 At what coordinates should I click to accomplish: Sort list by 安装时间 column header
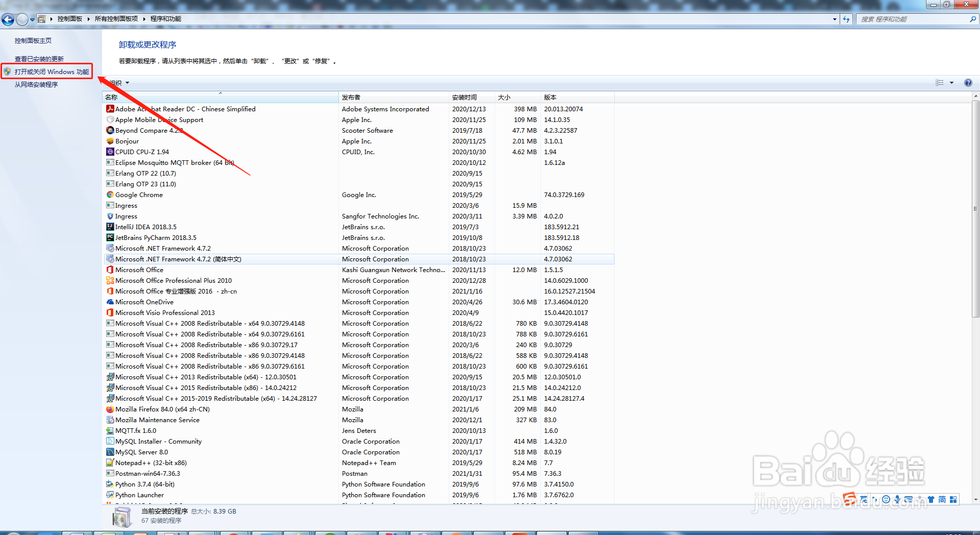[472, 97]
